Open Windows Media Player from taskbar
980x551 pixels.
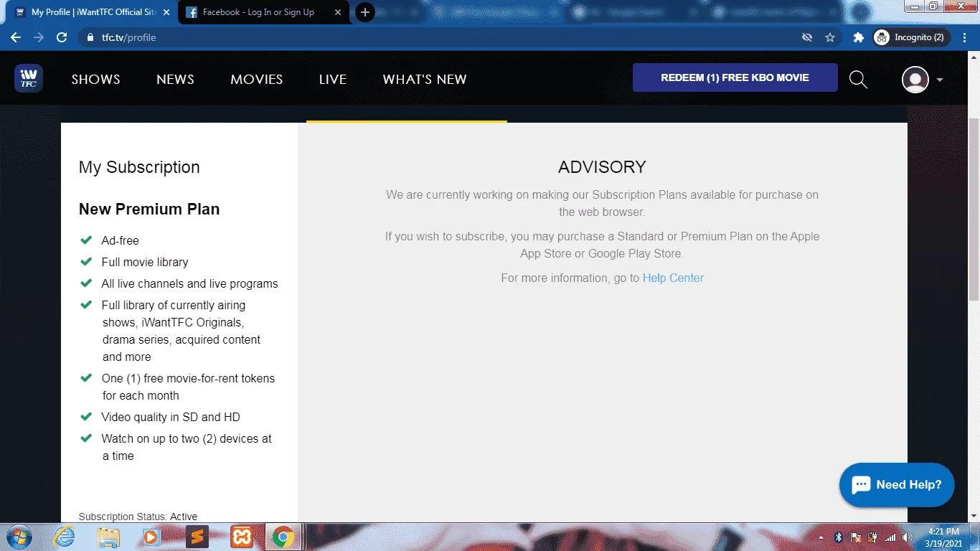[x=151, y=537]
